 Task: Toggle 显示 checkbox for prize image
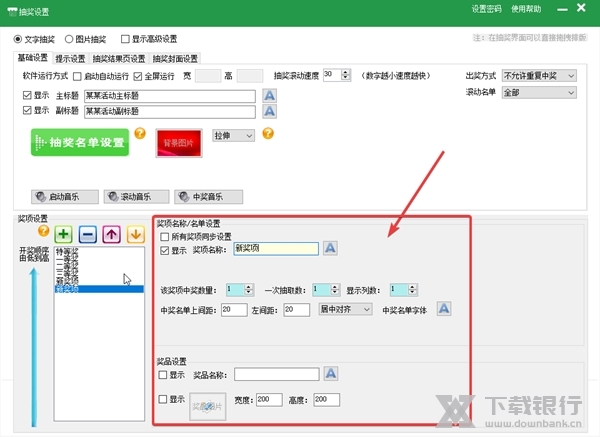pos(163,399)
